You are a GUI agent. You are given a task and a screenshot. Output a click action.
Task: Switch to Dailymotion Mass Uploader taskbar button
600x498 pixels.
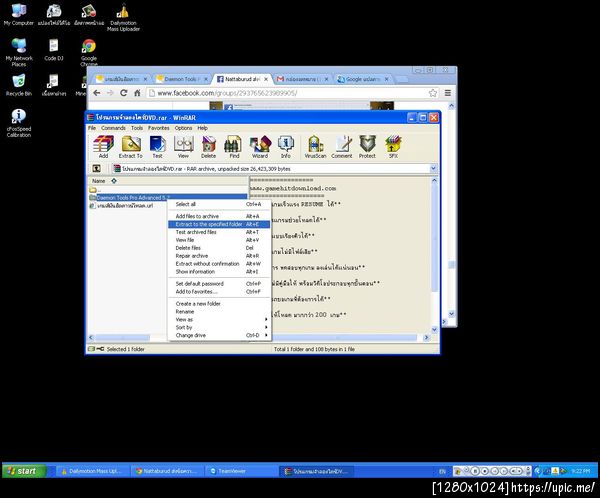(x=92, y=471)
